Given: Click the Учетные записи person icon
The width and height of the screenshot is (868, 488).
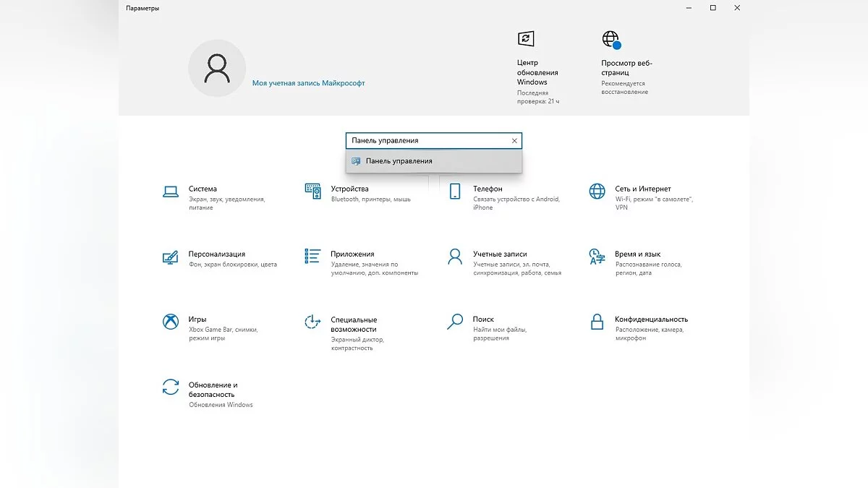Looking at the screenshot, I should (455, 257).
